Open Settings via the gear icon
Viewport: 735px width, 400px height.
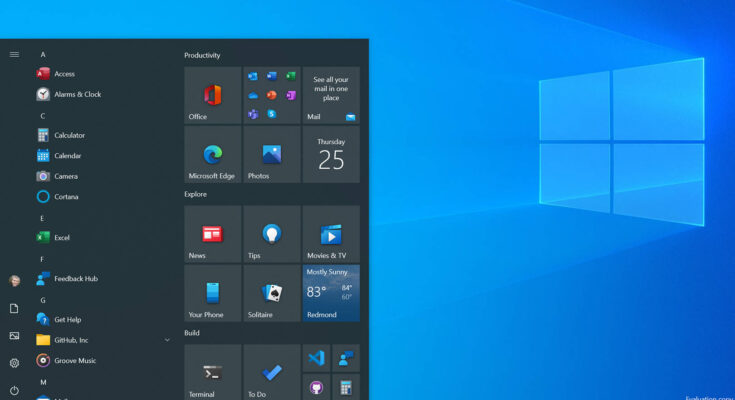pos(14,363)
